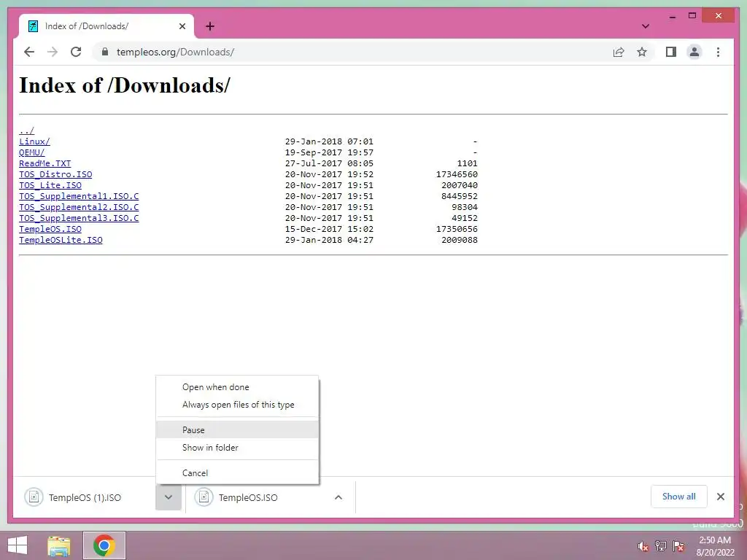Click the address bar URL
The image size is (747, 560).
[175, 52]
